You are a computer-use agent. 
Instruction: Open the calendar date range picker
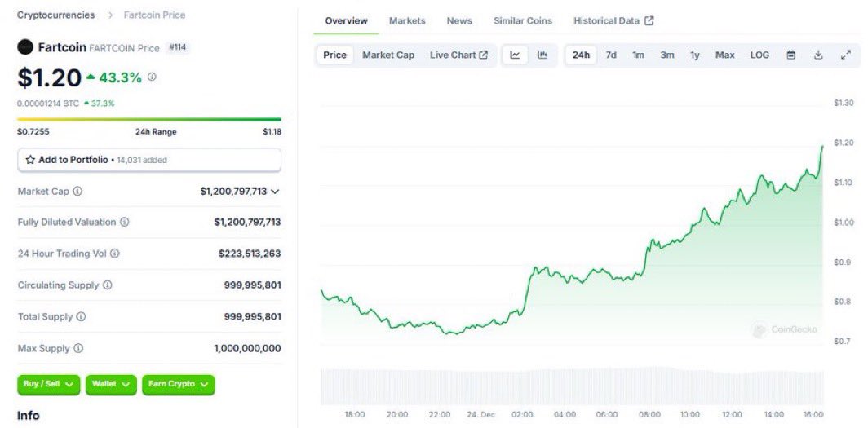(x=791, y=55)
